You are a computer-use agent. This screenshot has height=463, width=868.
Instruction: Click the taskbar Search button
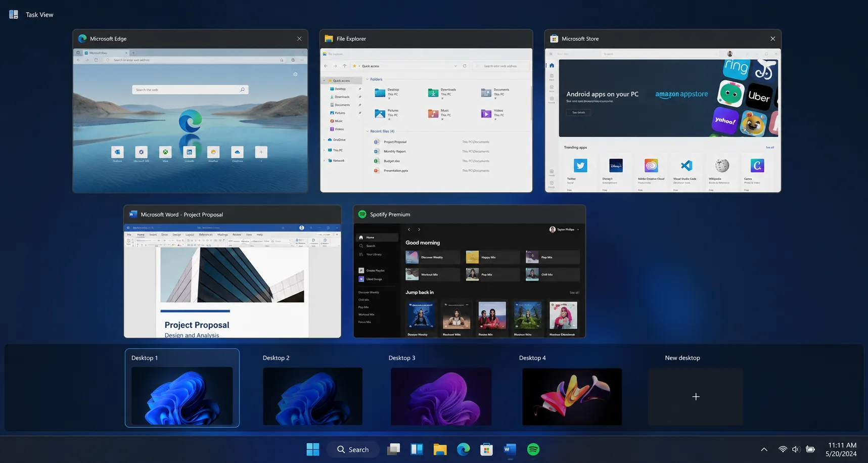tap(353, 449)
